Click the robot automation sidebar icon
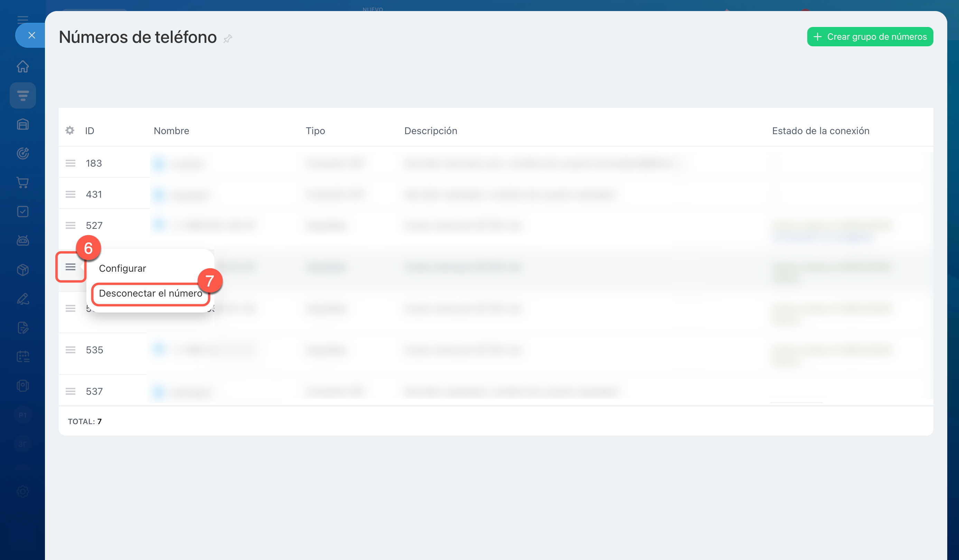 point(23,241)
